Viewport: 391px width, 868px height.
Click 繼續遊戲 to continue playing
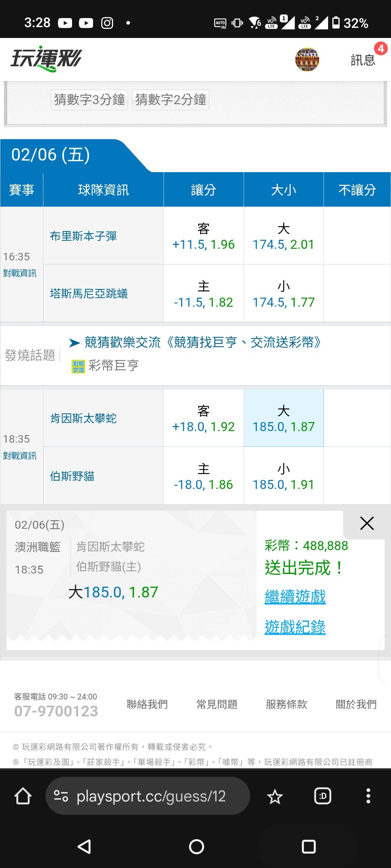coord(295,596)
